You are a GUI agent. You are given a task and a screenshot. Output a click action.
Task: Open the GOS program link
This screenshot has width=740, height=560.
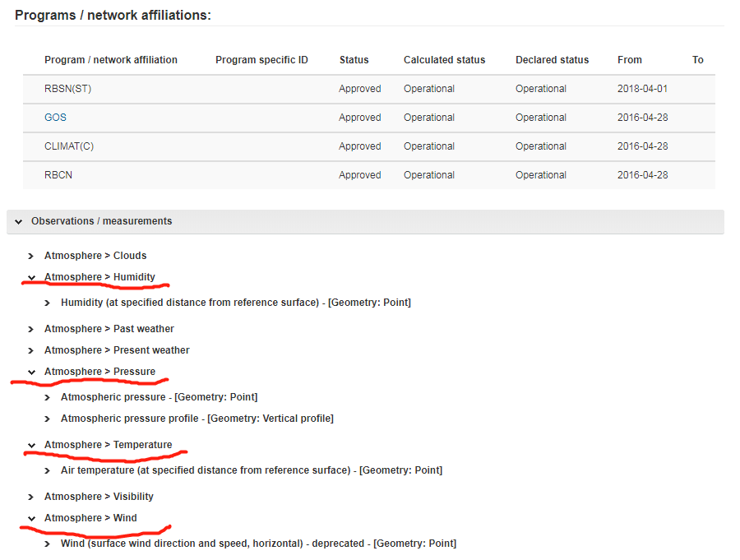tap(55, 118)
